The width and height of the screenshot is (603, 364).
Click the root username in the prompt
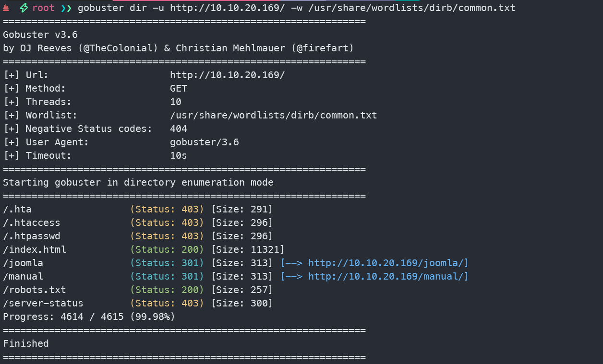43,8
